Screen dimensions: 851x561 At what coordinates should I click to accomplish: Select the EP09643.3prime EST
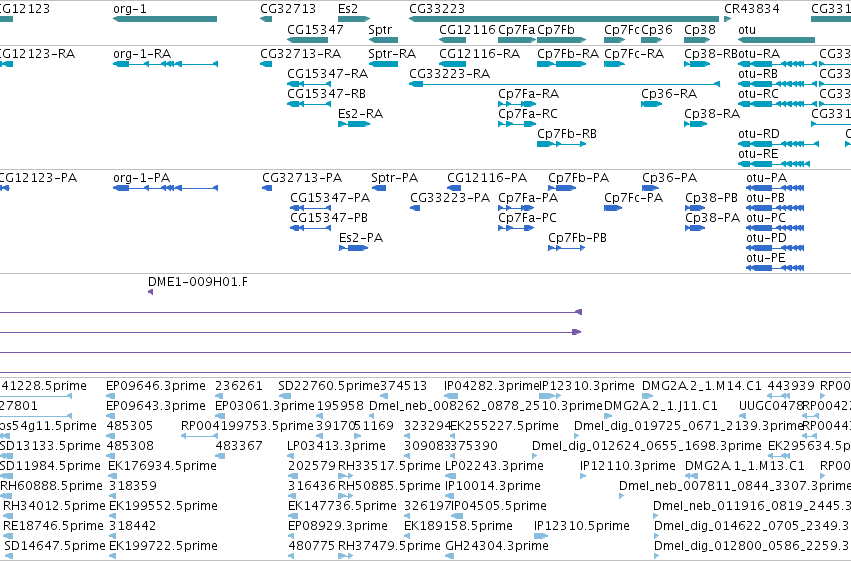(111, 417)
